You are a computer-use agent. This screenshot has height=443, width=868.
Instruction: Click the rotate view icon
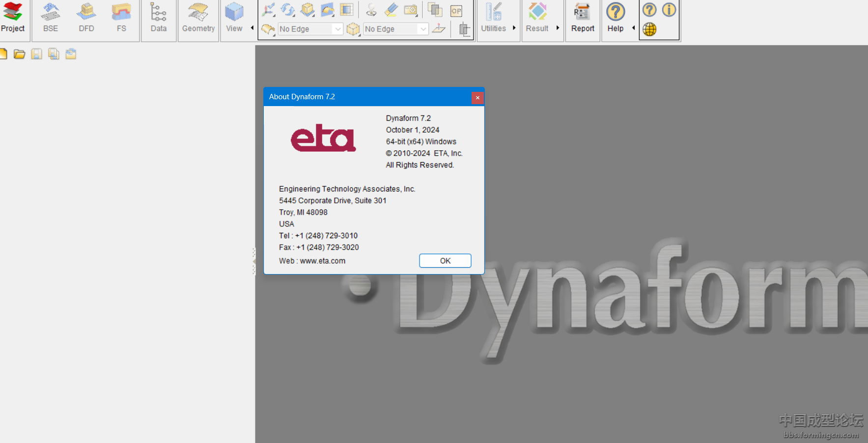click(288, 10)
